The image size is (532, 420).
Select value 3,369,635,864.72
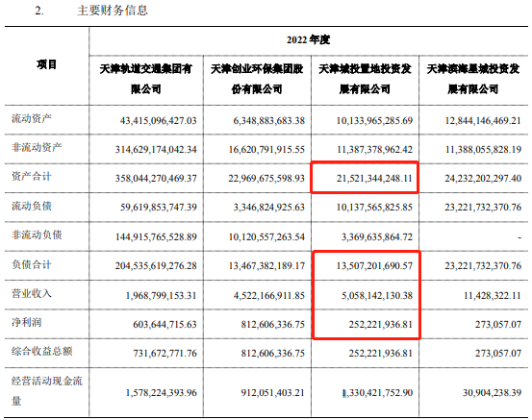pos(377,237)
